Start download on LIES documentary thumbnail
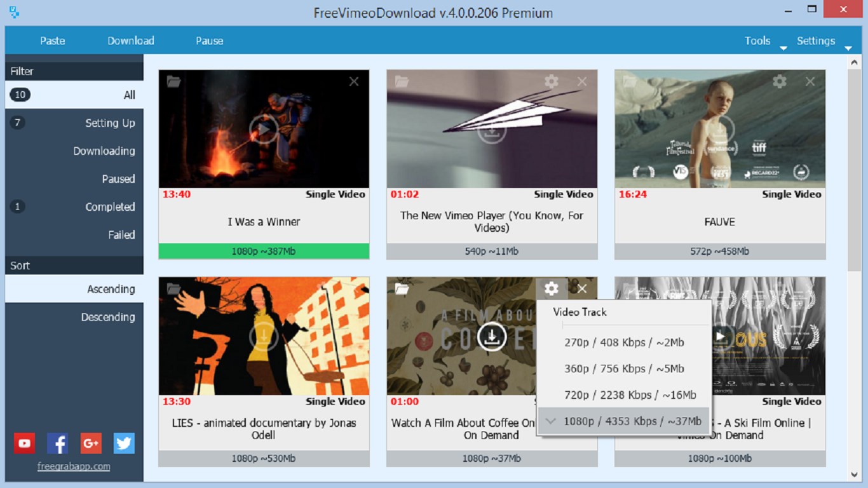The image size is (868, 488). click(x=264, y=337)
